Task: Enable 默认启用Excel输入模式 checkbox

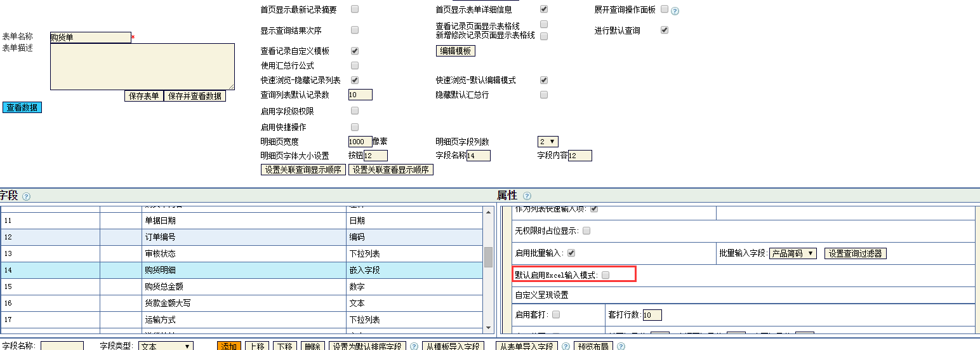Action: [606, 275]
